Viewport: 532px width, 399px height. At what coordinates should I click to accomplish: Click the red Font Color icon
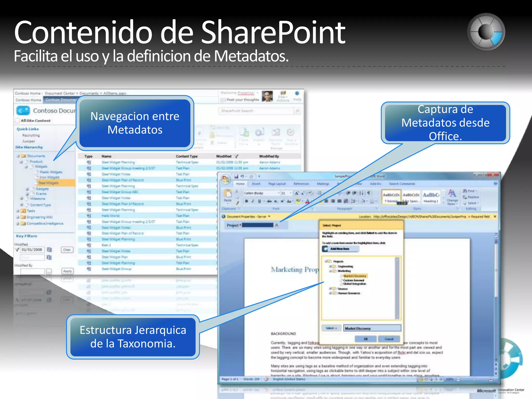[x=307, y=201]
